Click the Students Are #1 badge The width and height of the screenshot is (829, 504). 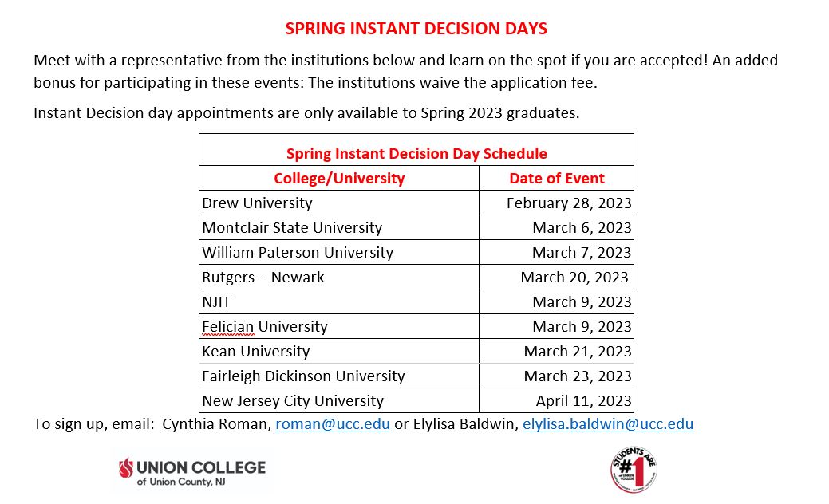pyautogui.click(x=634, y=469)
